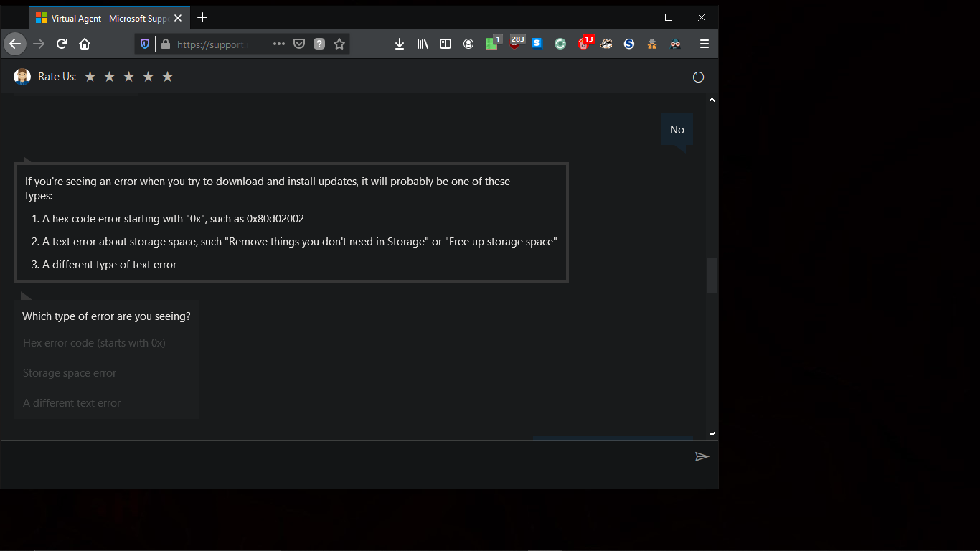
Task: Rate the agent four stars
Action: pos(148,77)
